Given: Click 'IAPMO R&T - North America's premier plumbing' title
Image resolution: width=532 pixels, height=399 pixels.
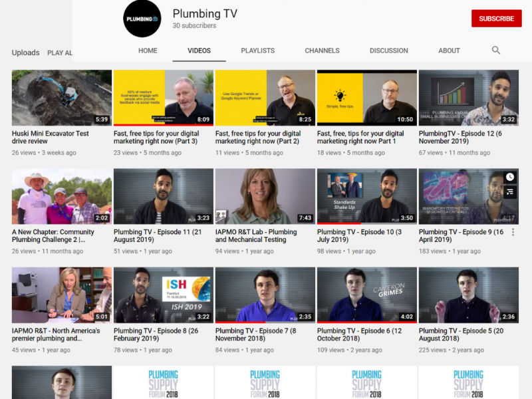Looking at the screenshot, I should coord(56,334).
